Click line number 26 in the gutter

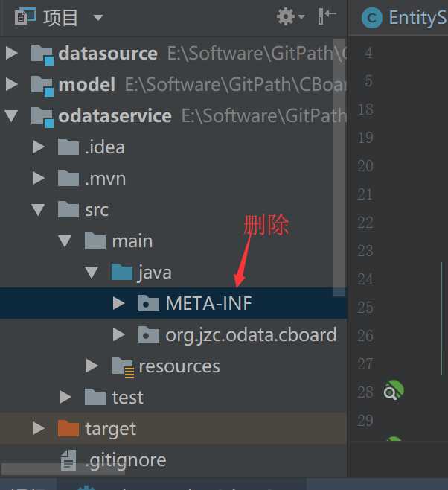pos(365,336)
